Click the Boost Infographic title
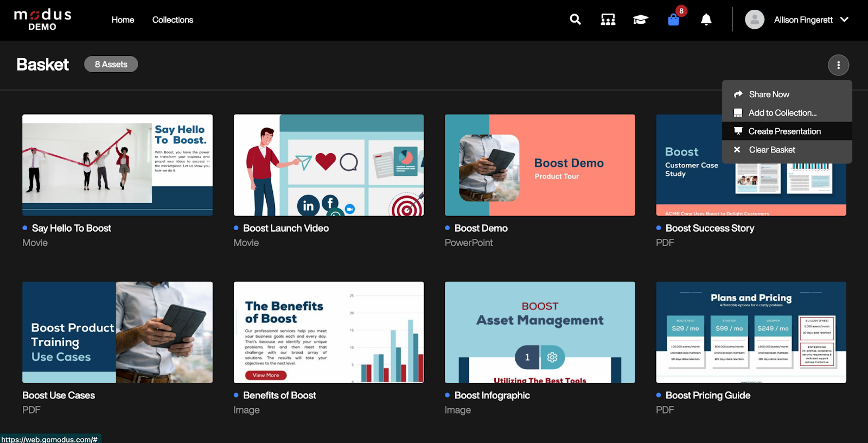The width and height of the screenshot is (868, 443). click(x=492, y=395)
